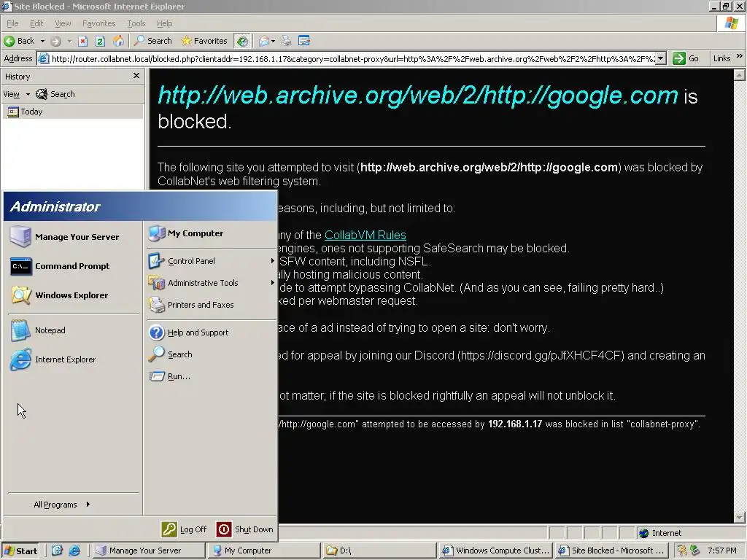Click the blocked URL heading text

coord(417,96)
